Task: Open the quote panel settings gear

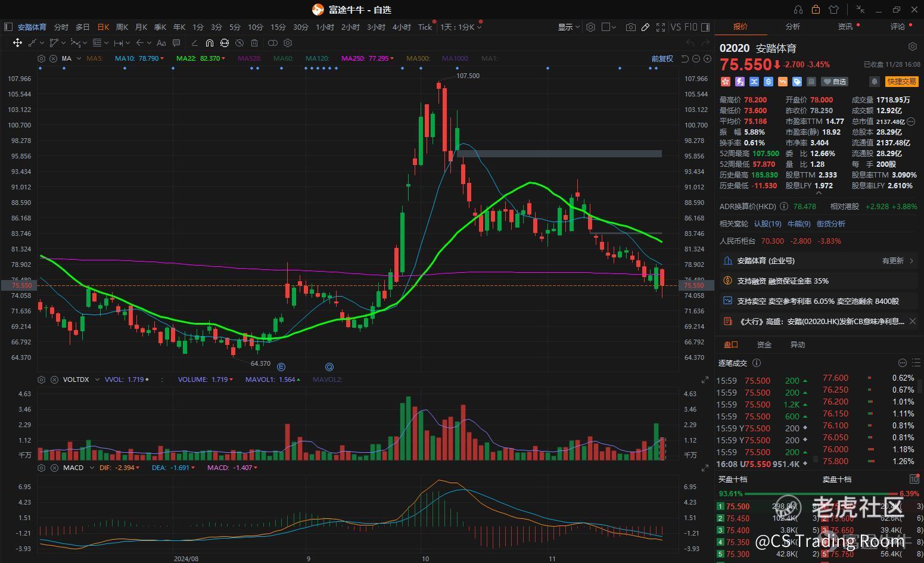Action: pos(912,46)
